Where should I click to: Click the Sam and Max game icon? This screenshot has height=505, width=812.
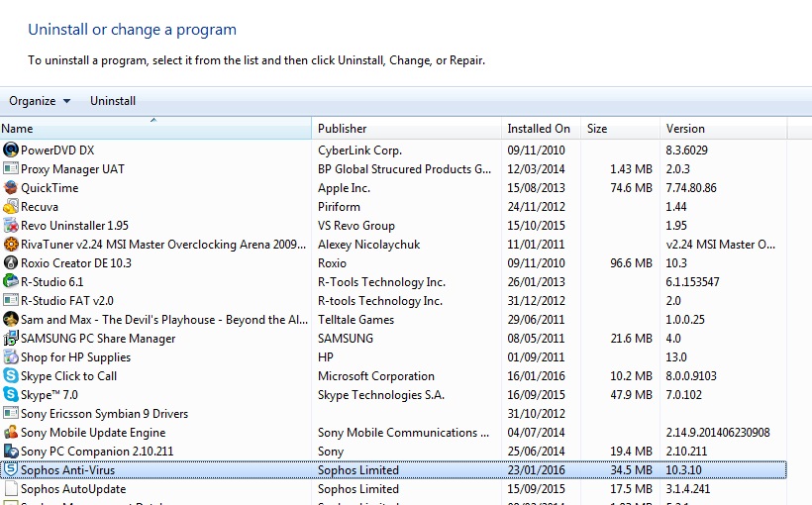[10, 320]
